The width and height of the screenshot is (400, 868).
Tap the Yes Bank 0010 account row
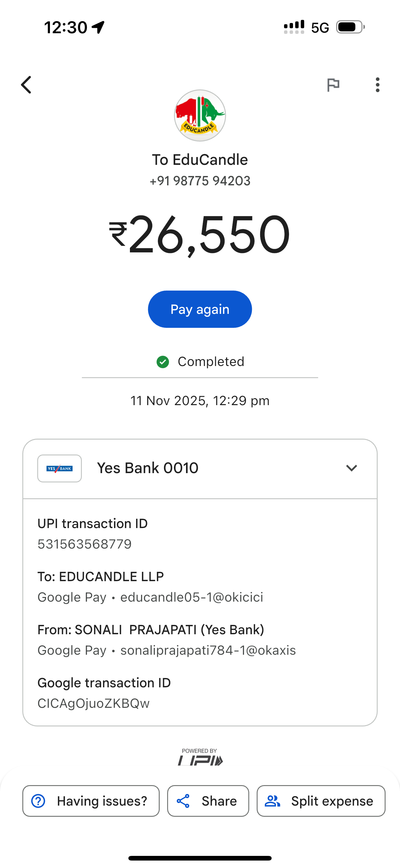pos(148,468)
